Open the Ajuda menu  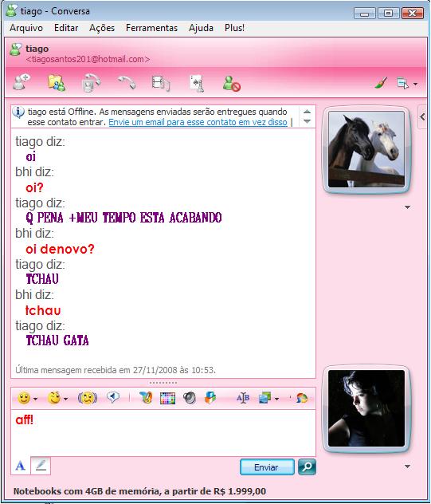[201, 28]
